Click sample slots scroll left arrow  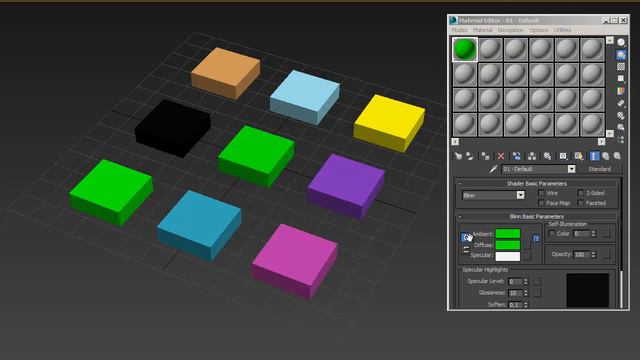tap(455, 142)
